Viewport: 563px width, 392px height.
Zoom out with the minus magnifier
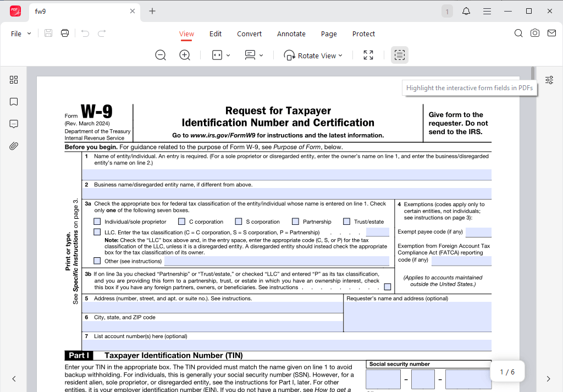pyautogui.click(x=161, y=56)
